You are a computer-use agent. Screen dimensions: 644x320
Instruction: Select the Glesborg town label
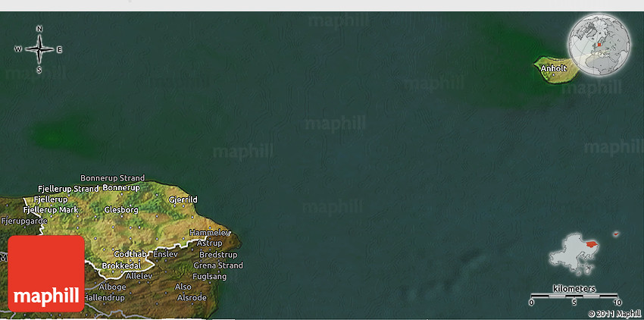pyautogui.click(x=121, y=209)
